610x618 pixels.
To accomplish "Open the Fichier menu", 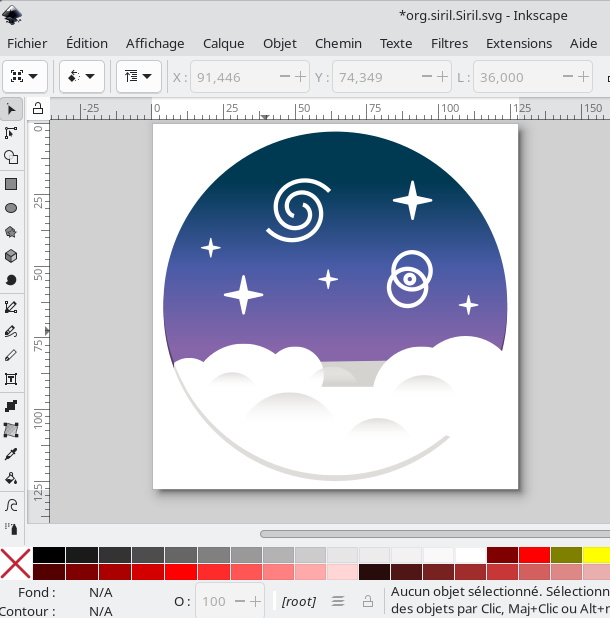I will point(27,43).
